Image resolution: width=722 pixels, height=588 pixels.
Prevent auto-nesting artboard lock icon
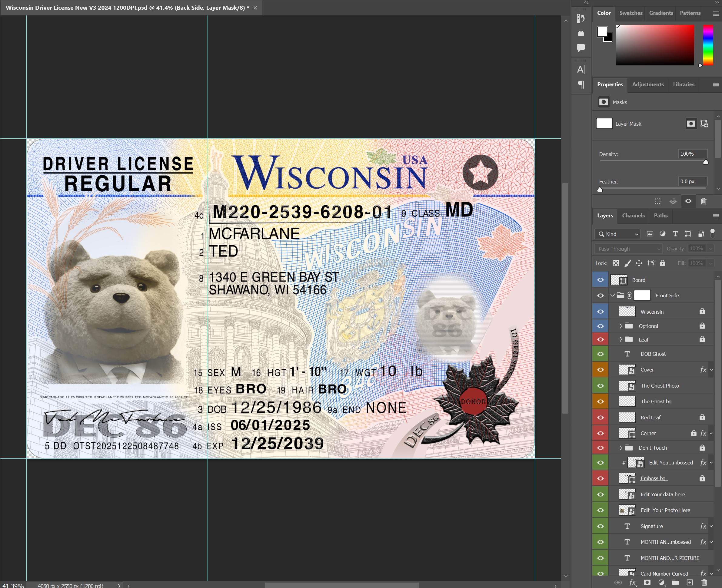(x=650, y=263)
